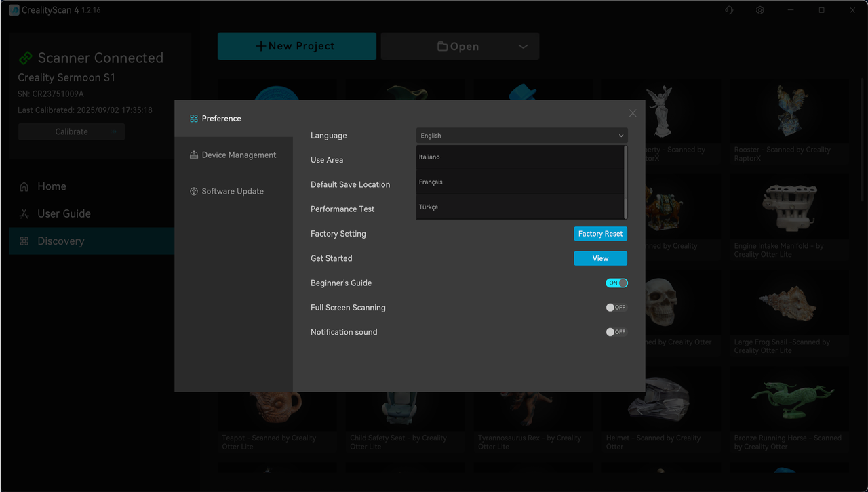The image size is (868, 492).
Task: Click the Home icon in sidebar
Action: 24,187
